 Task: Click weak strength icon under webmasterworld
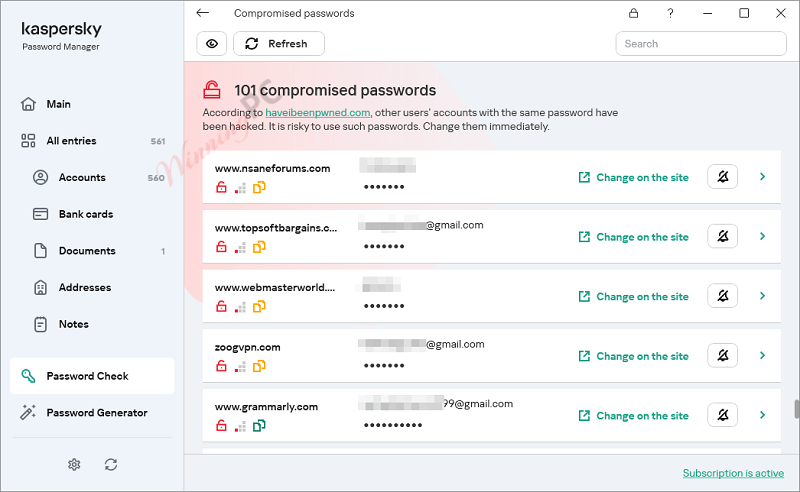click(x=240, y=308)
